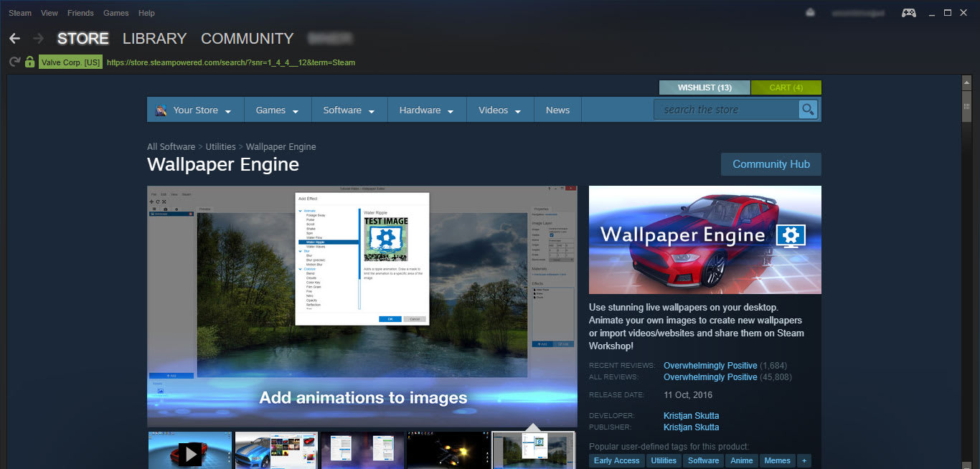The height and width of the screenshot is (469, 980).
Task: Click the game controller icon near window controls
Action: (908, 12)
